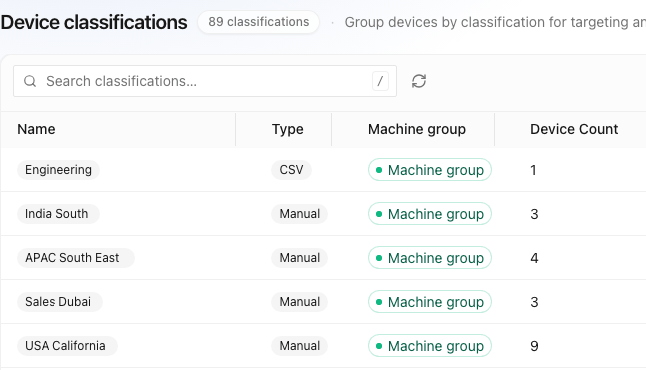Click the Device classifications page title
This screenshot has height=370, width=646.
point(94,22)
